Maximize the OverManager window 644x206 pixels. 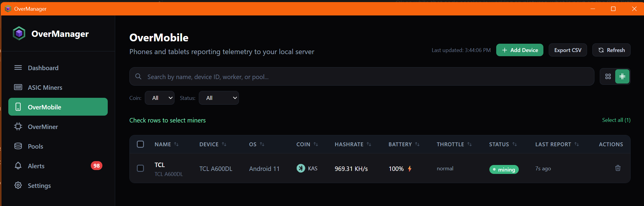pos(613,9)
